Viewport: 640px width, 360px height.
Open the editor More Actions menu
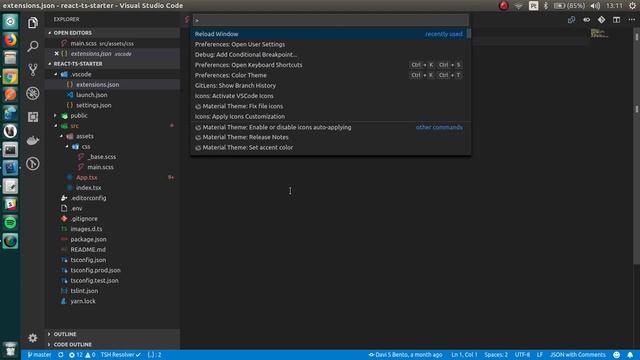631,20
